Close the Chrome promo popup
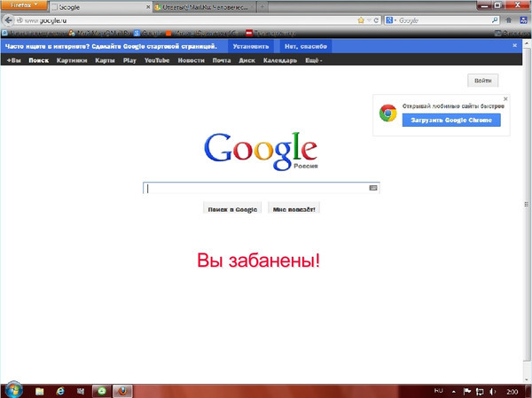The height and width of the screenshot is (398, 532). click(x=505, y=99)
